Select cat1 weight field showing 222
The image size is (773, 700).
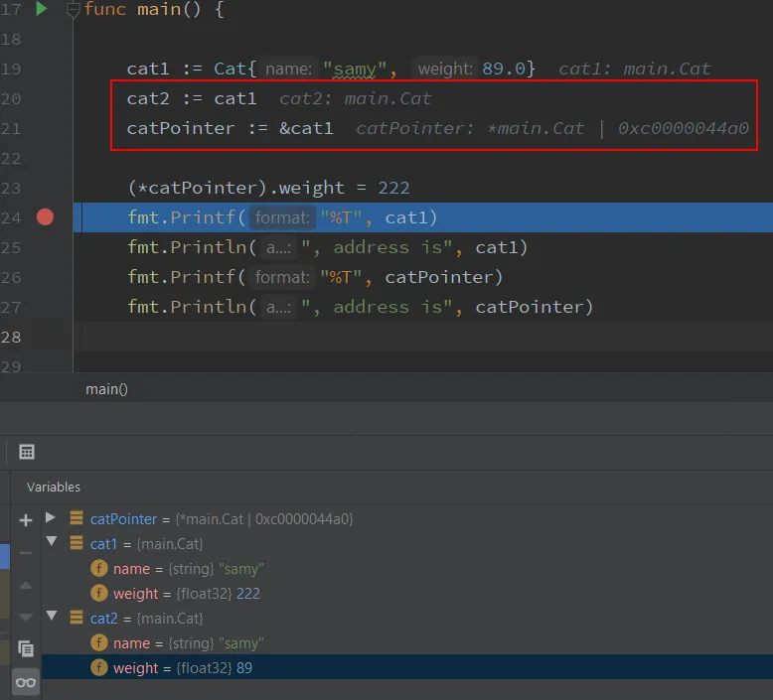(187, 594)
